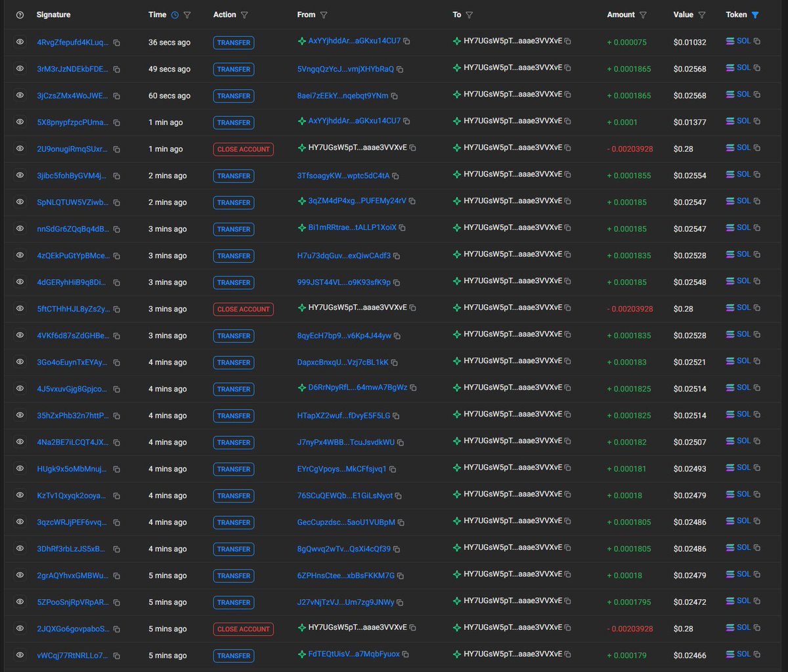Toggle eye icon for 2U9onugiRmqSUxr row

pyautogui.click(x=20, y=149)
